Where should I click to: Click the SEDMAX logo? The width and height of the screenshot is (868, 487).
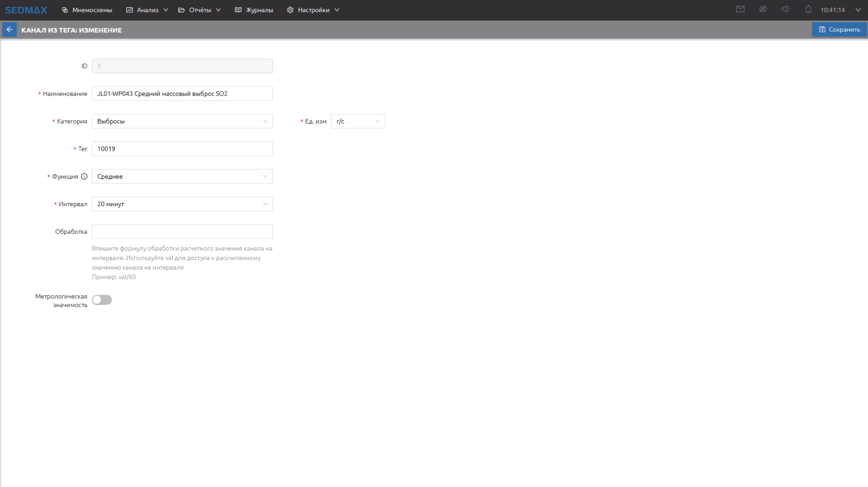point(26,10)
